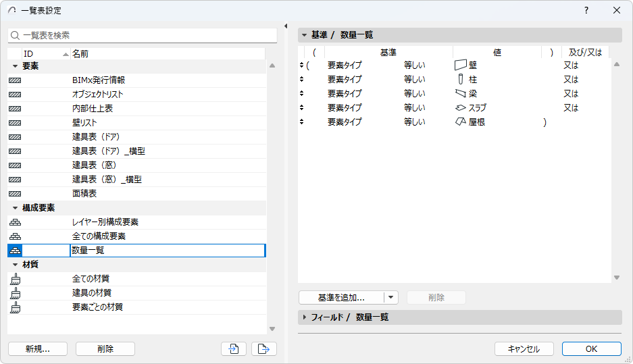Click the element icon beside オブジェクトリスト

15,95
